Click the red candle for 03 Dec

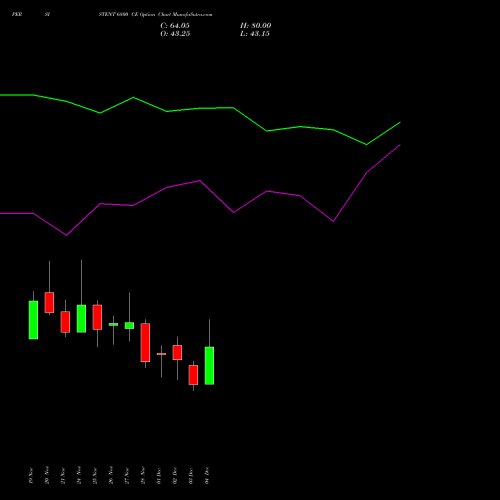point(193,375)
